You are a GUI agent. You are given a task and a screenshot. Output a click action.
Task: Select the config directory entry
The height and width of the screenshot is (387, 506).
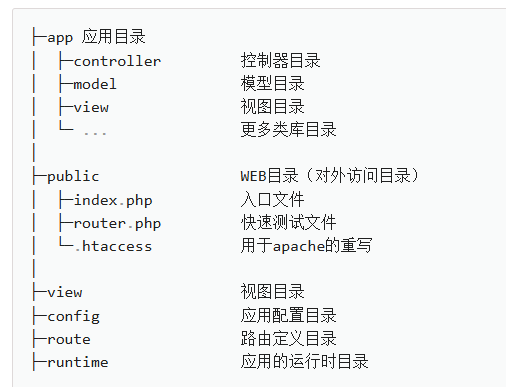(x=73, y=316)
